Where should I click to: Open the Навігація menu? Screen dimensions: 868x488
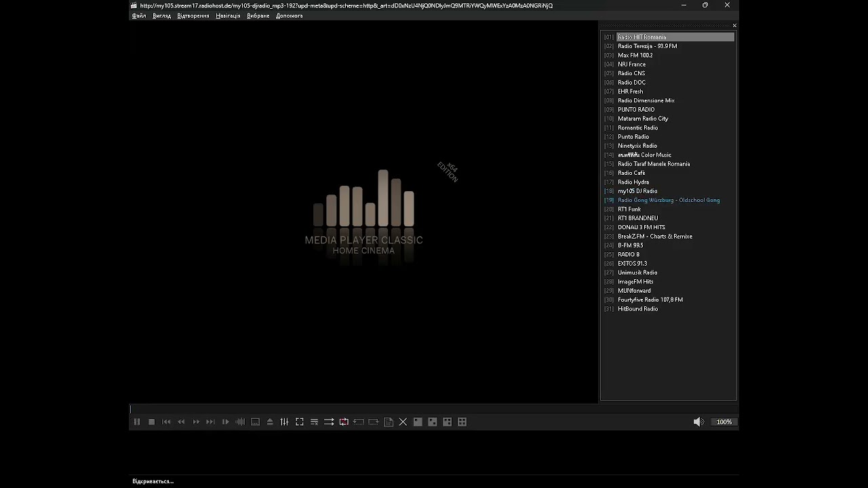tap(228, 16)
